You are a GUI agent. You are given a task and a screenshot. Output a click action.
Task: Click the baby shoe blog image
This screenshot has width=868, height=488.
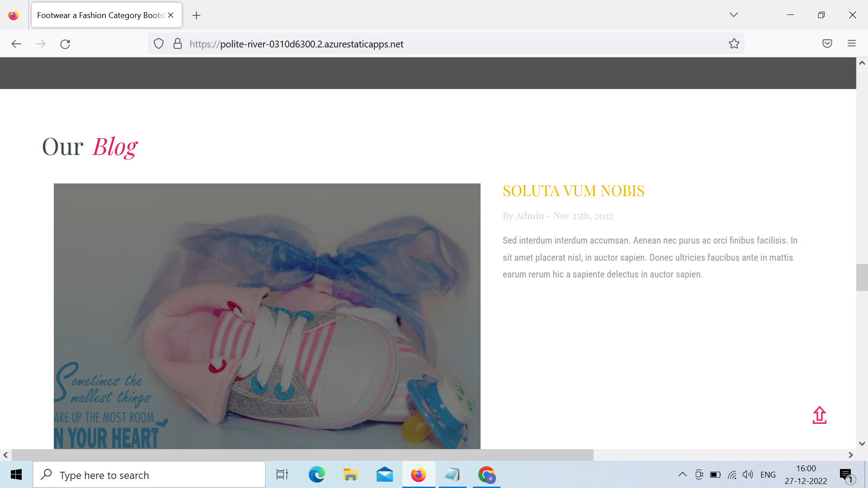[267, 316]
